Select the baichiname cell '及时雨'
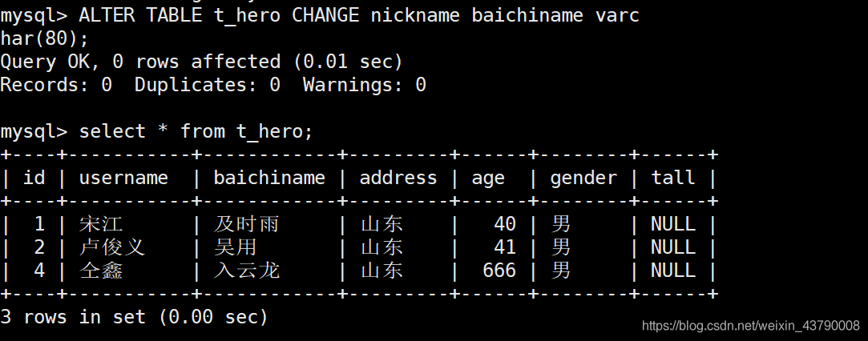 [246, 224]
